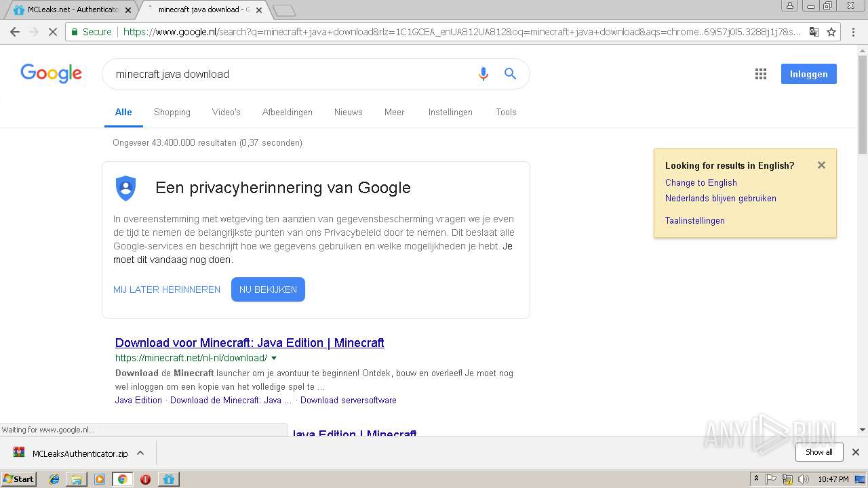868x488 pixels.
Task: Click the microphone voice search icon
Action: pos(483,74)
